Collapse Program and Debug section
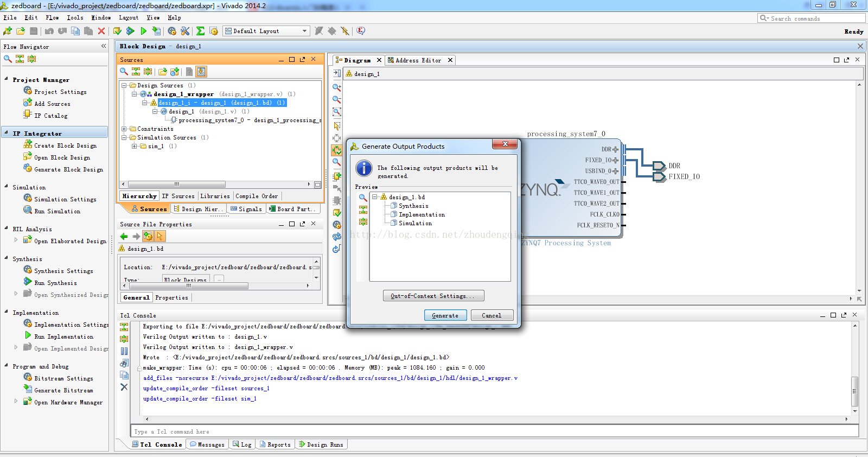Screen dimensions: 868x457 7,365
